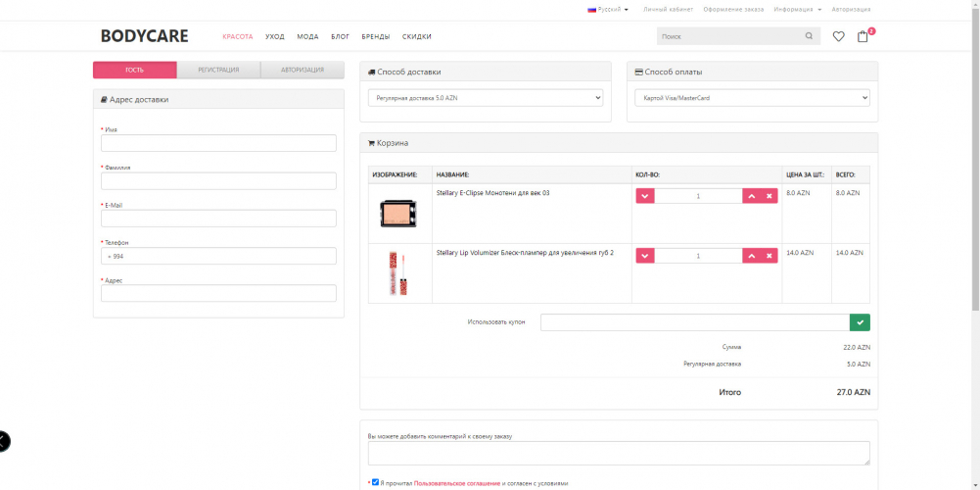Open the Пользовательское соглашение link

(x=457, y=483)
